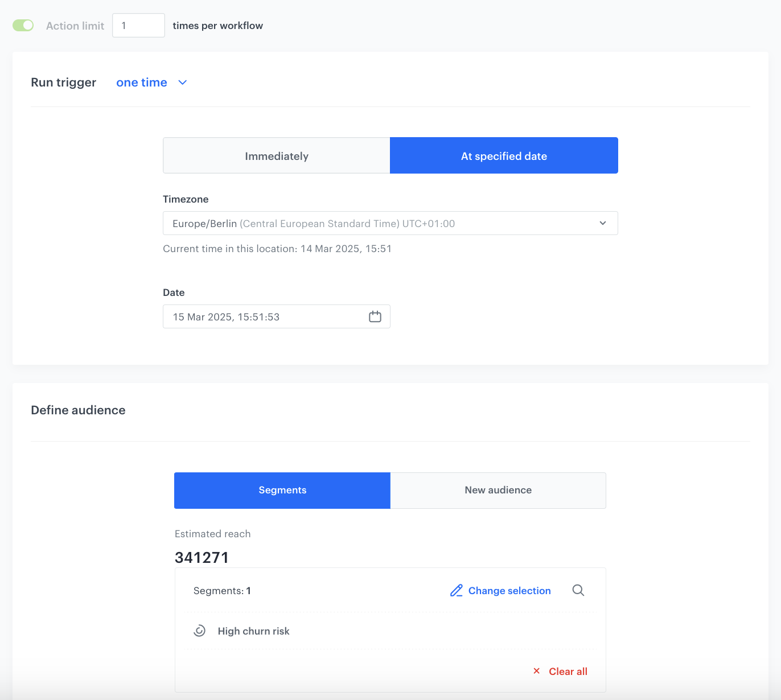Click the pencil edit icon
The height and width of the screenshot is (700, 781).
click(457, 591)
